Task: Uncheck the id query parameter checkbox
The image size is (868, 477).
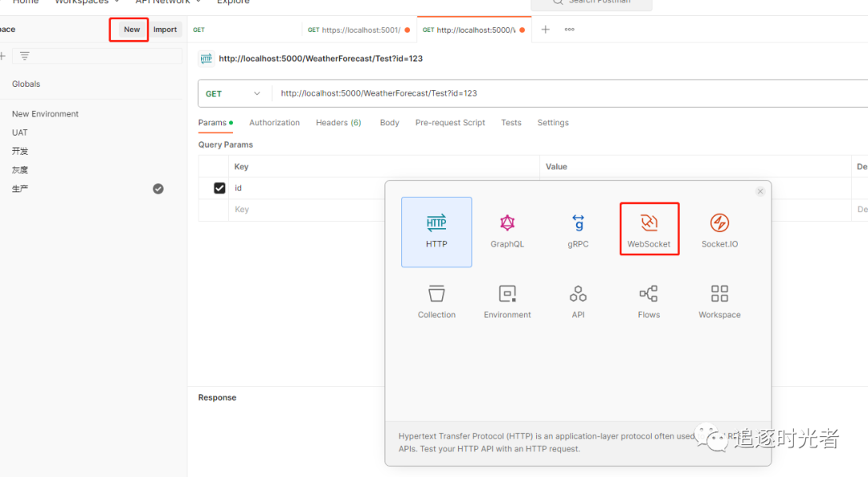Action: point(219,188)
